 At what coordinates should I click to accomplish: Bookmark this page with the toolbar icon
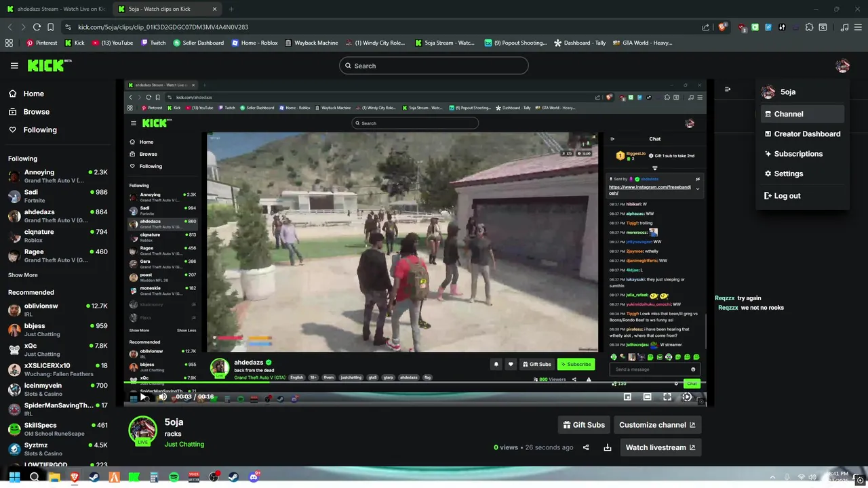(50, 27)
